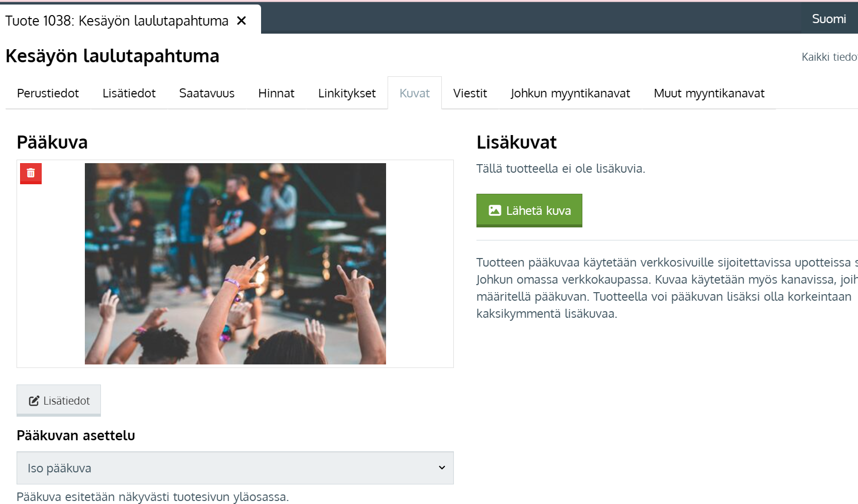Close the Tuote 1038 tab
Image resolution: width=858 pixels, height=504 pixels.
241,21
